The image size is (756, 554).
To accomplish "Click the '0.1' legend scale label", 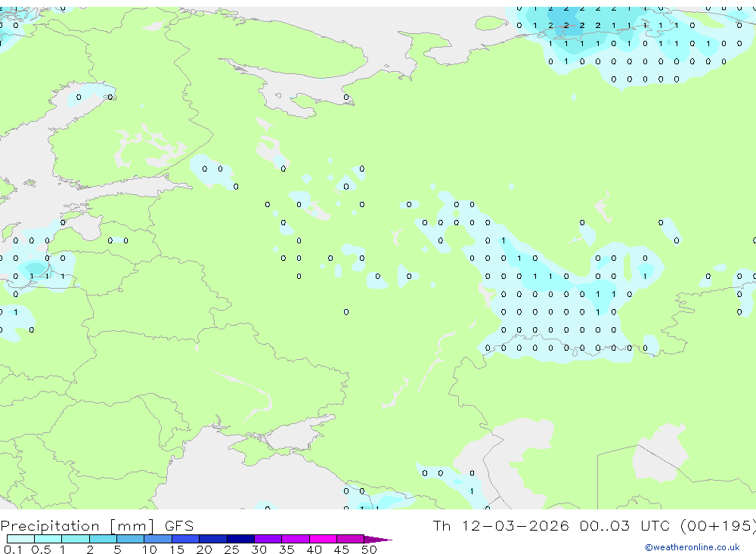I will [13, 549].
